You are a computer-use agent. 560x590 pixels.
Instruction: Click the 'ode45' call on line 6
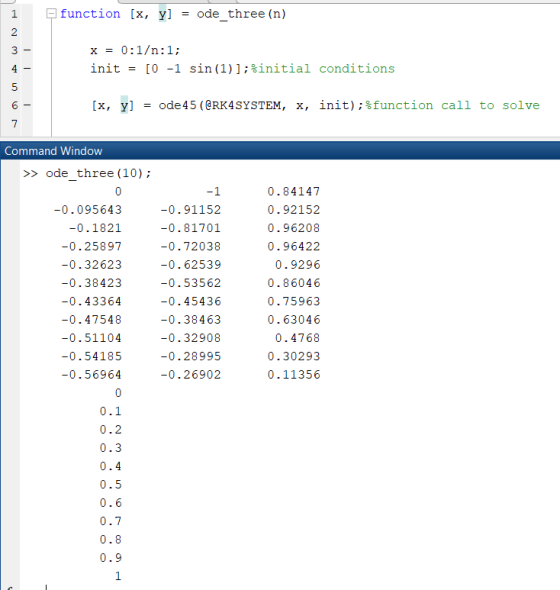tap(178, 105)
